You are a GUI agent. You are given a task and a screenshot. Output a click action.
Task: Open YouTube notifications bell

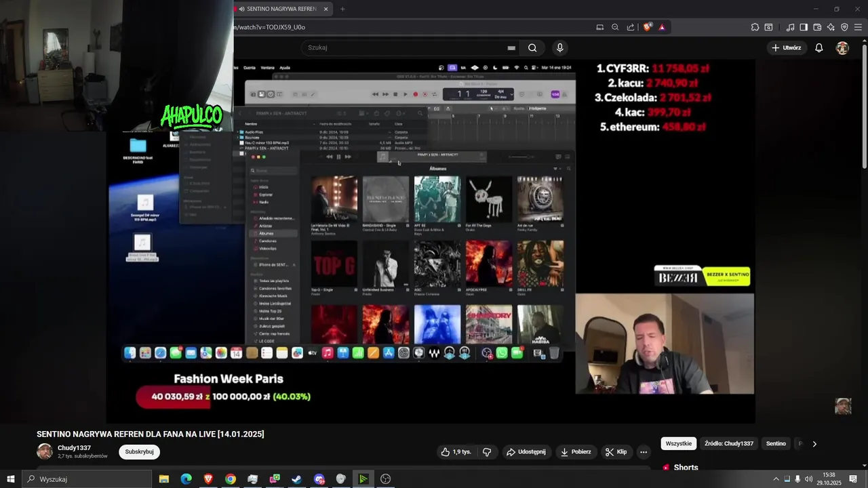click(819, 47)
